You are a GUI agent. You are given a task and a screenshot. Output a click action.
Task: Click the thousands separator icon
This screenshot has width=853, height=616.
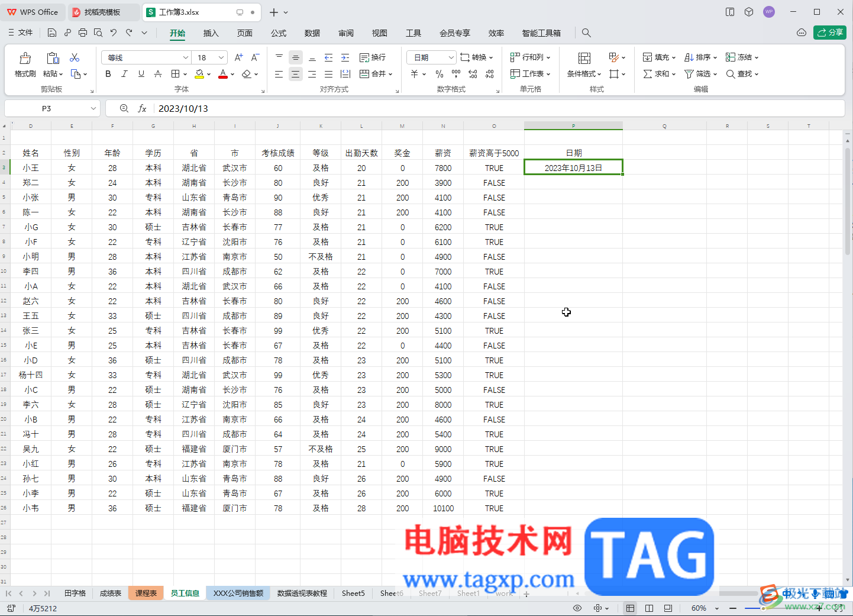coord(456,74)
